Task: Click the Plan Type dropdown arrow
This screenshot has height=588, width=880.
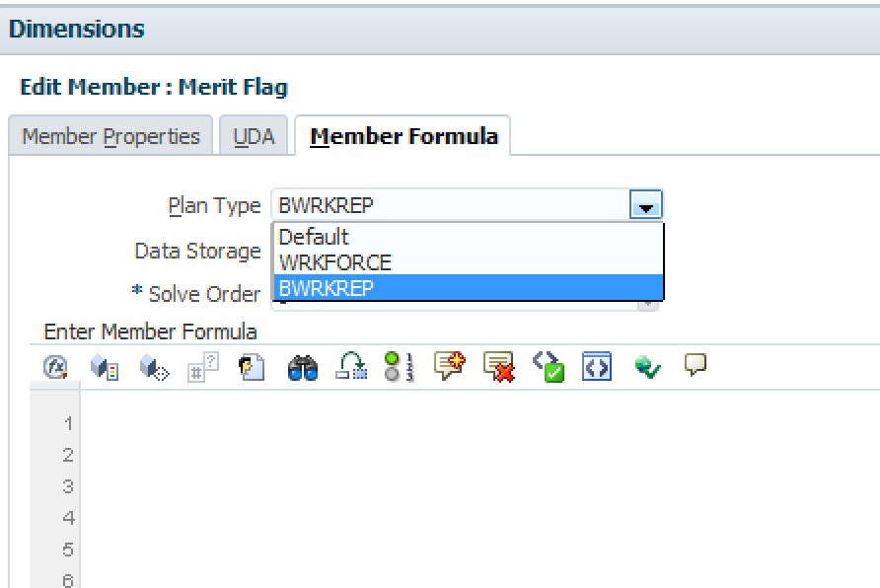Action: click(645, 206)
